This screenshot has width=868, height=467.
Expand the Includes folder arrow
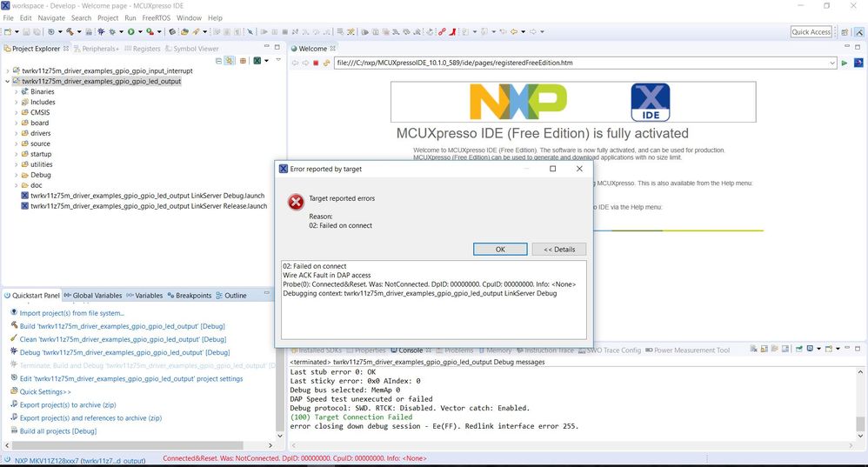pyautogui.click(x=16, y=103)
